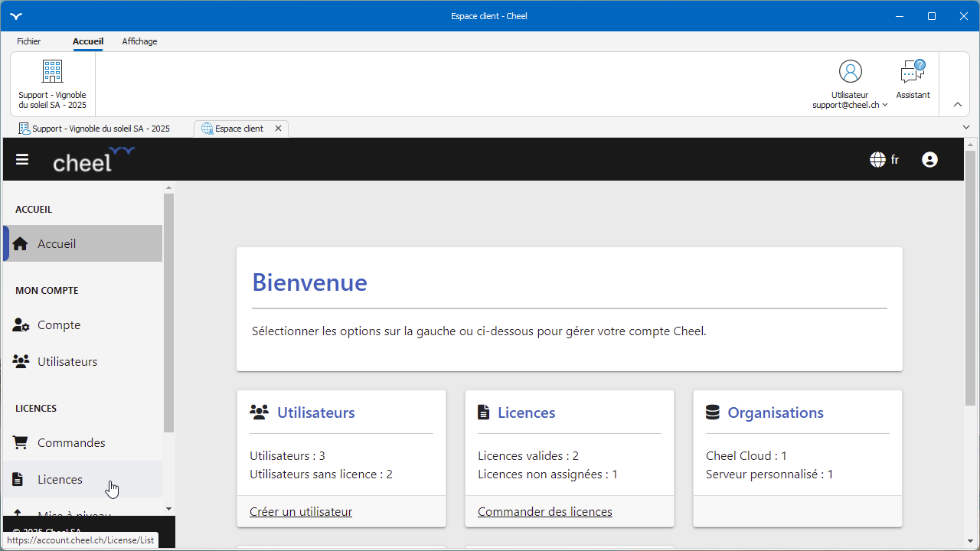Click the users icon on Utilisateurs card
Viewport: 980px width, 551px height.
260,412
